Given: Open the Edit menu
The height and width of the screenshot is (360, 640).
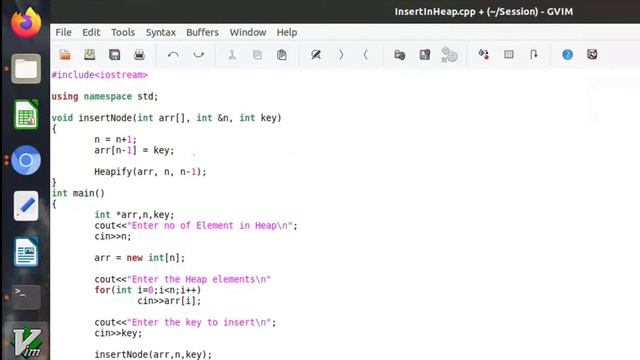Looking at the screenshot, I should (x=91, y=32).
